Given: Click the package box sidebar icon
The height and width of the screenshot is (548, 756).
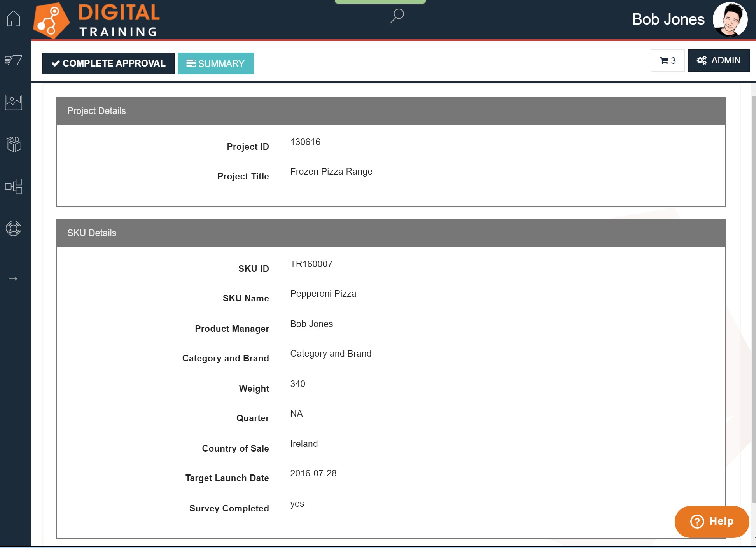Looking at the screenshot, I should coord(14,144).
